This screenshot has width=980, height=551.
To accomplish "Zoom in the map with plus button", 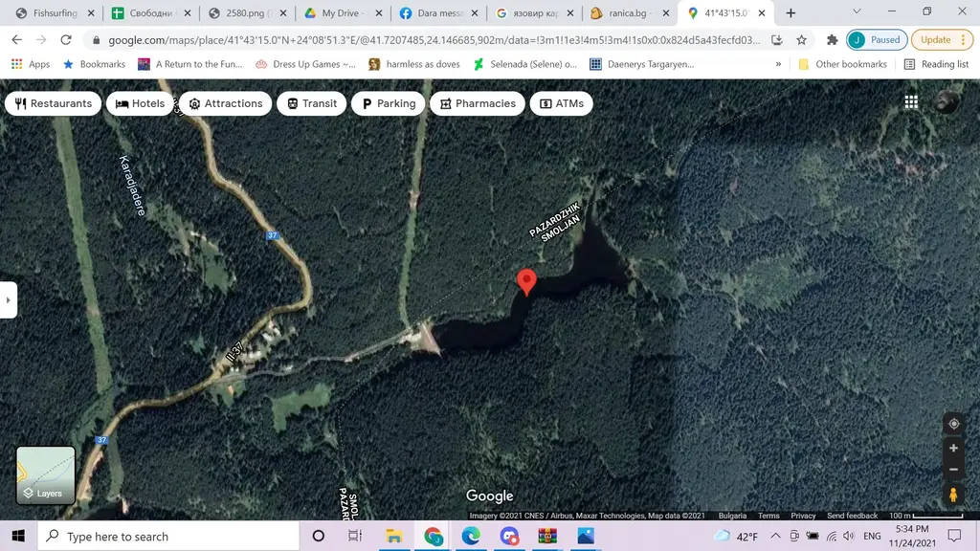I will point(953,448).
